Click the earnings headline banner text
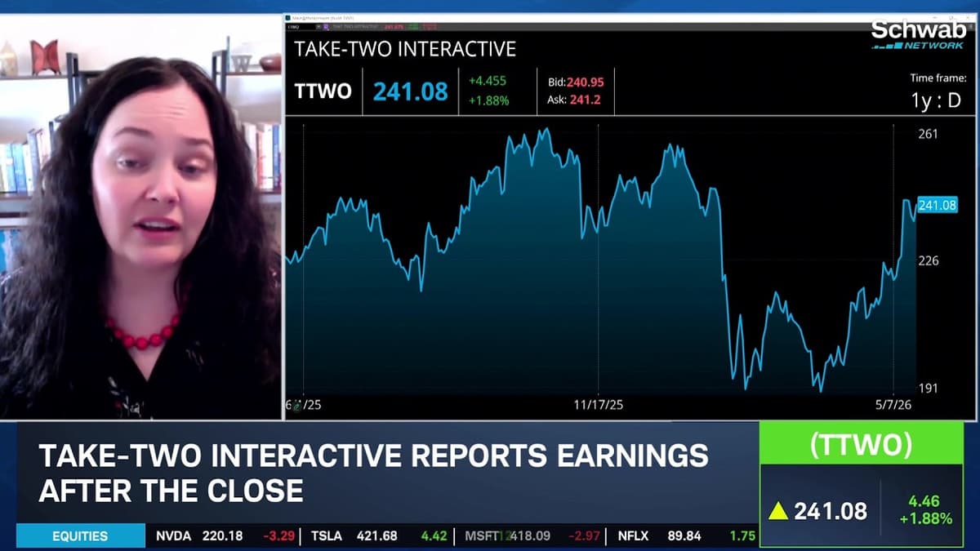 [373, 473]
